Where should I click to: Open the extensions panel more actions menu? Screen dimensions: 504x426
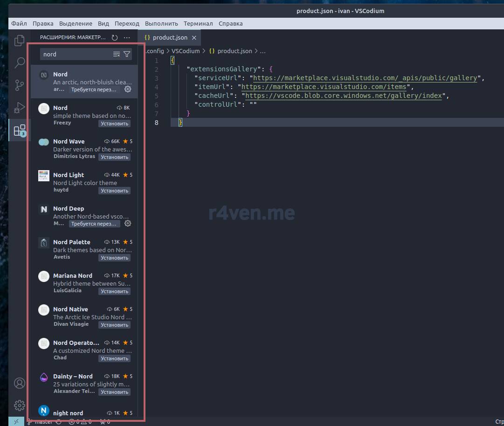tap(127, 38)
